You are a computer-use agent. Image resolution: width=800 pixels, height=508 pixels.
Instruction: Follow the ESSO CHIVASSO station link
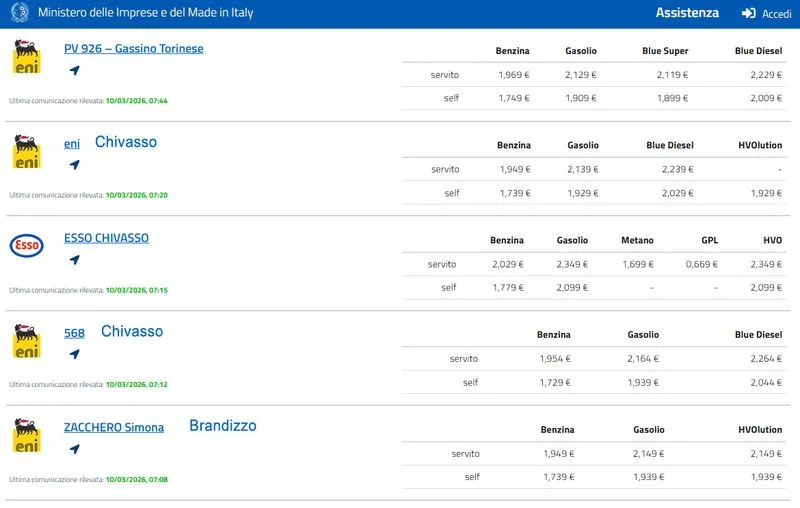click(106, 238)
